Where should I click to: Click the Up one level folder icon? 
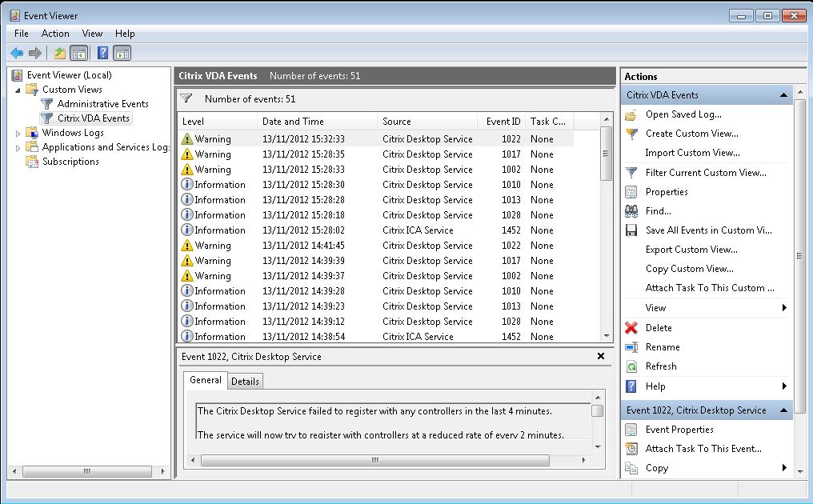click(59, 54)
